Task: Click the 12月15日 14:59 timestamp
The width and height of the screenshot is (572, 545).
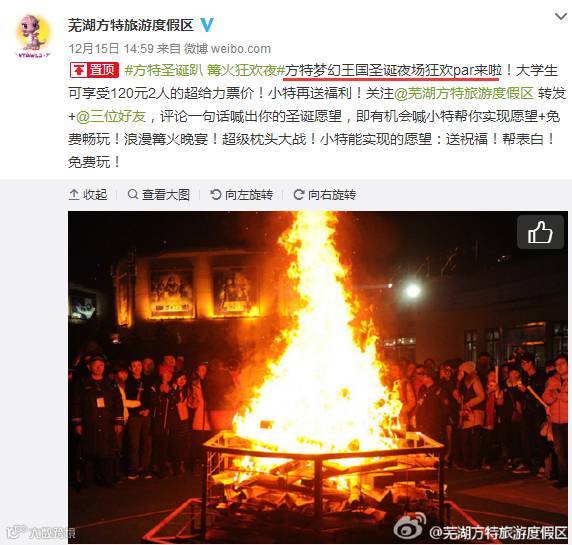Action: pos(111,49)
